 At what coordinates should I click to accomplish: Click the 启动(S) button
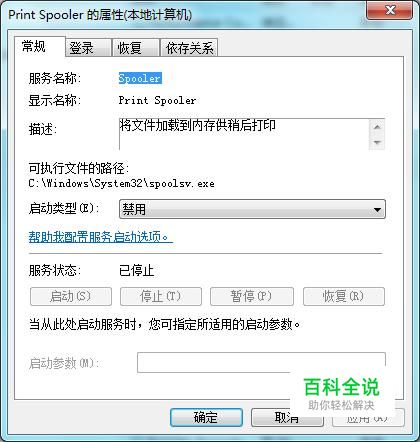tap(71, 296)
